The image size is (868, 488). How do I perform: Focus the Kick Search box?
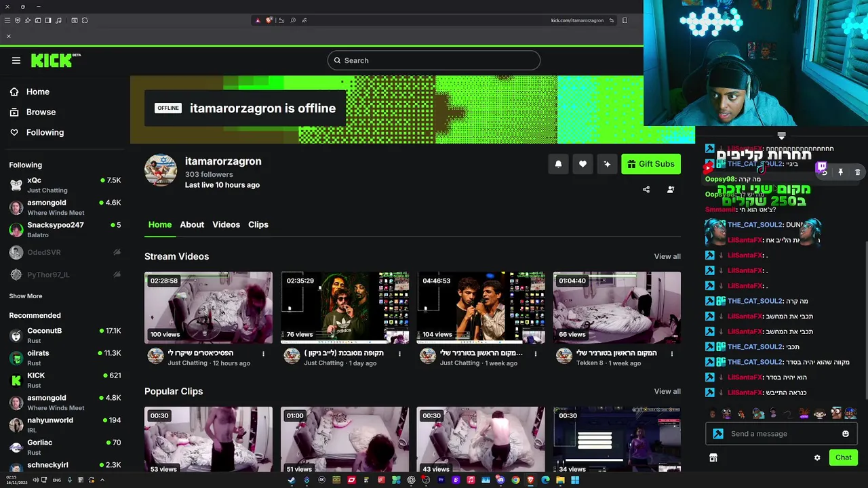[434, 60]
